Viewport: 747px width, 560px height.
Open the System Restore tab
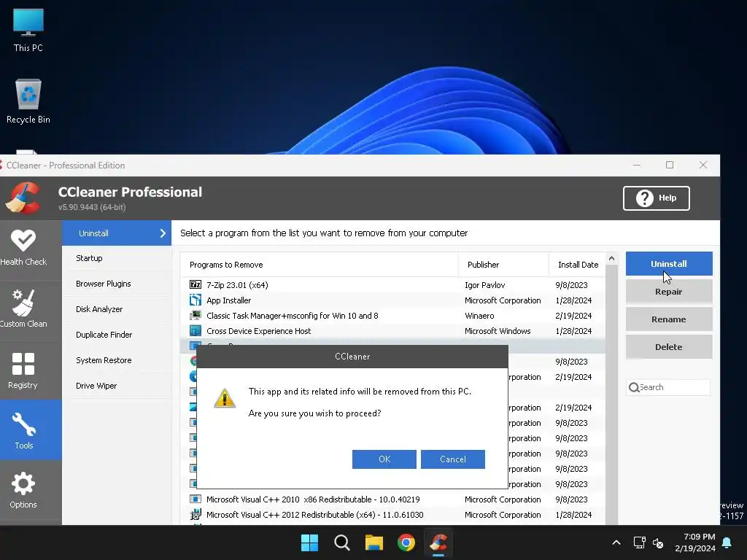[x=117, y=360]
